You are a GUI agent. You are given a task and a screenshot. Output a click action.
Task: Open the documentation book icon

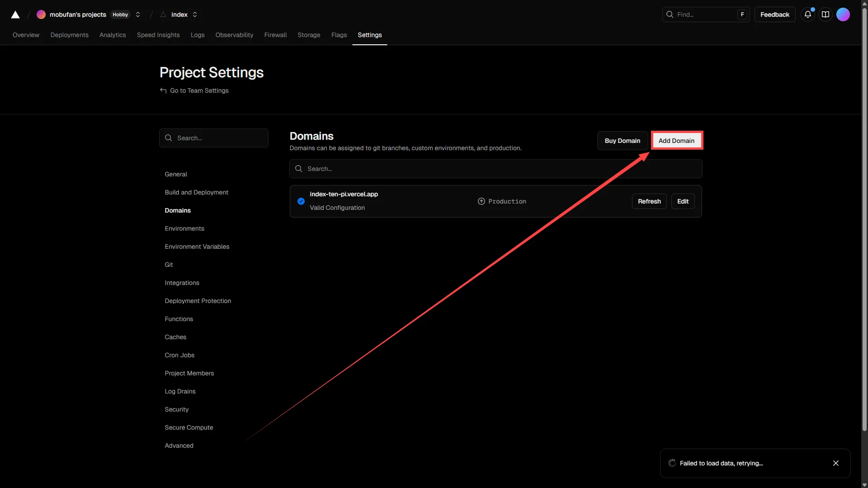825,14
